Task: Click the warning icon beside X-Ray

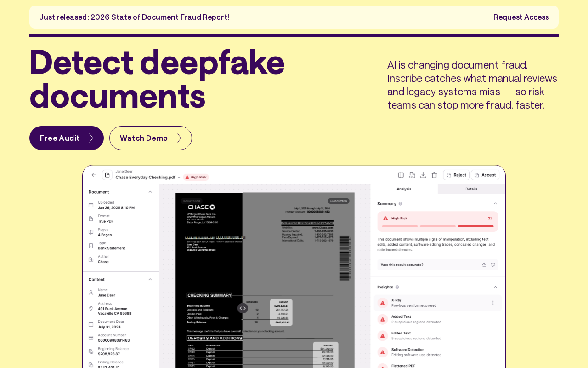Action: click(x=382, y=303)
